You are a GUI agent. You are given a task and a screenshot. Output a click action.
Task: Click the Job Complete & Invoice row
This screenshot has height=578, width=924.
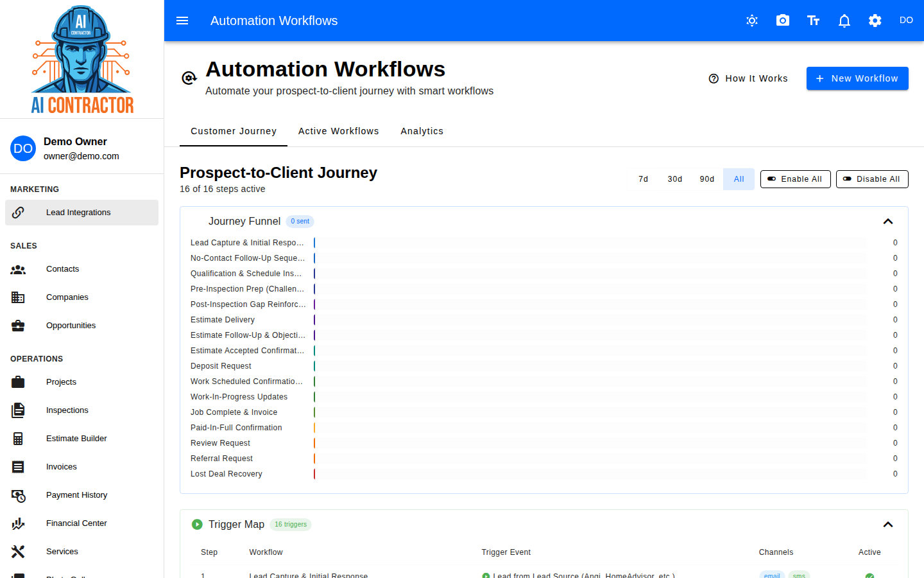click(544, 412)
